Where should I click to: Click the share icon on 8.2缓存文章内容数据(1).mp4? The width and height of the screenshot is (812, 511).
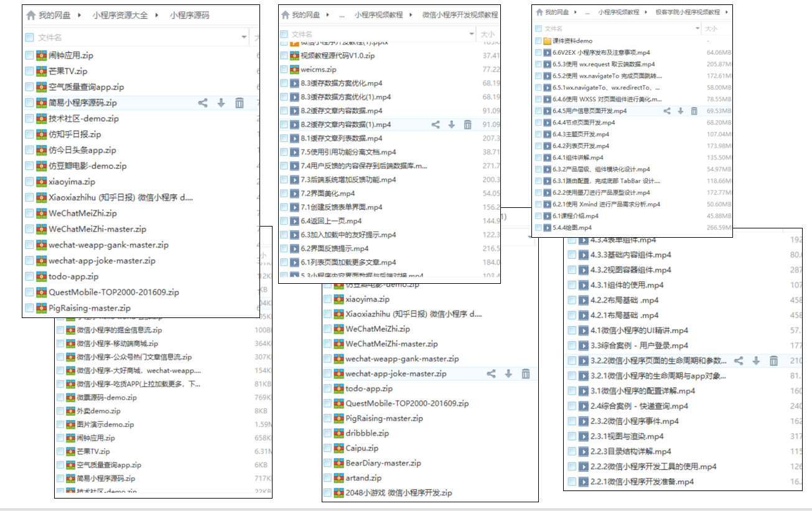[435, 124]
